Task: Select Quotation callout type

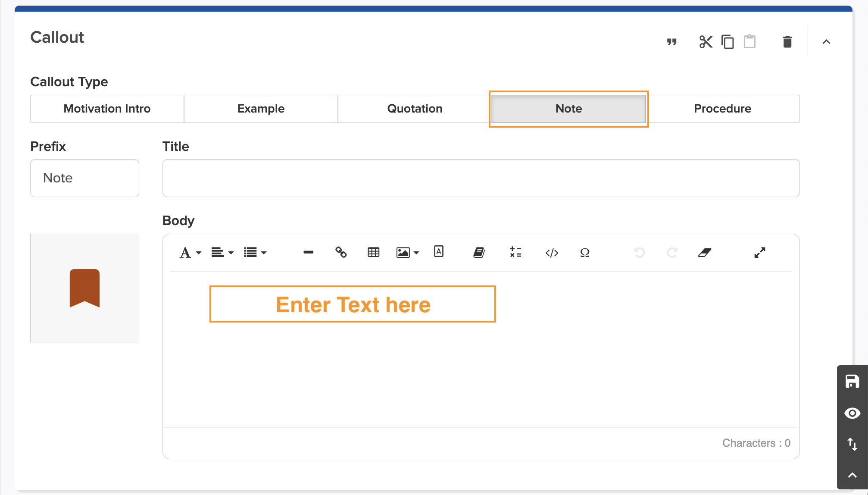Action: pos(415,109)
